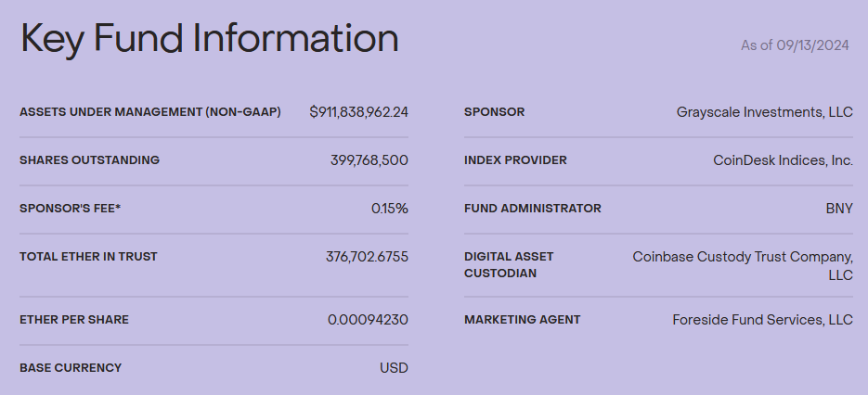The image size is (868, 395).
Task: Select the 399,768,500 shares figure
Action: coord(369,160)
